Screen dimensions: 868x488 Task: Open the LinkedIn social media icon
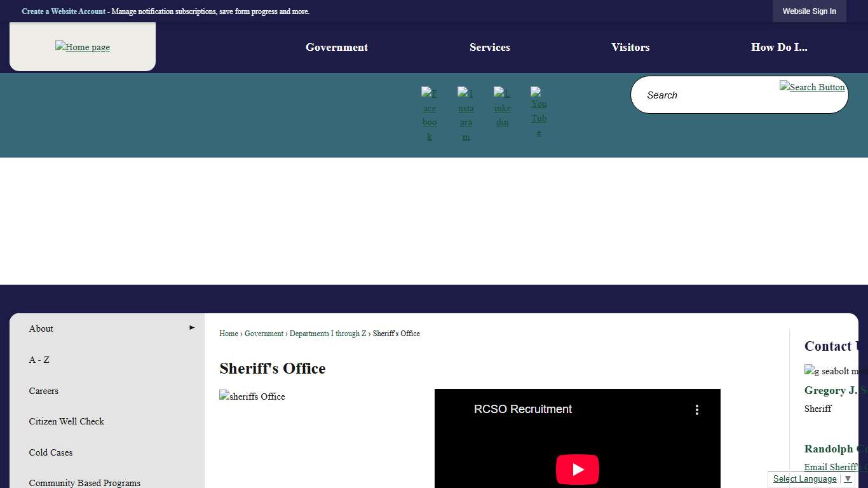[x=502, y=107]
